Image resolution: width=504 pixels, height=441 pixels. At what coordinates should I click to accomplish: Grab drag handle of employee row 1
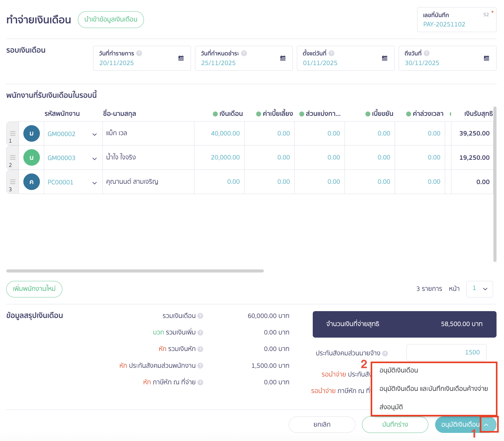tap(13, 133)
